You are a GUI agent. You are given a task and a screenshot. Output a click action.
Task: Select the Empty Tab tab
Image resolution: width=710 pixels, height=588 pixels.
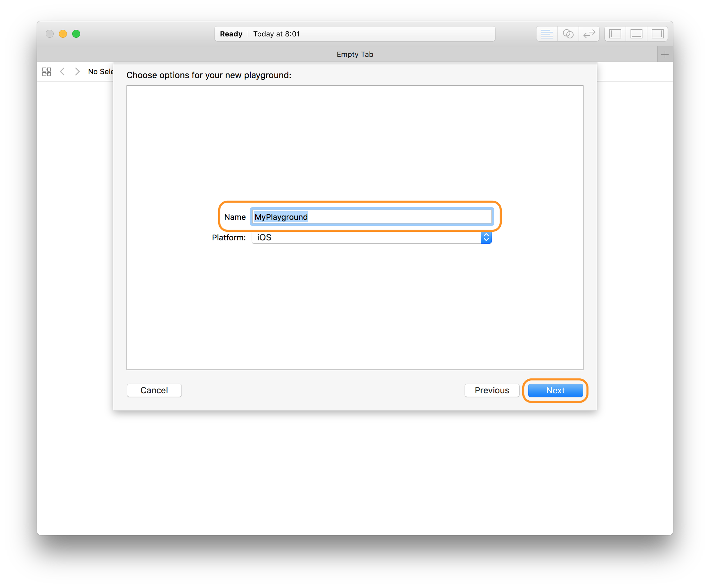tap(347, 54)
